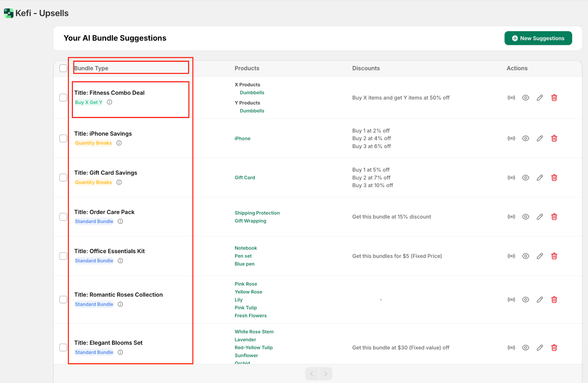588x383 pixels.
Task: Click the New Suggestions button
Action: (x=538, y=38)
